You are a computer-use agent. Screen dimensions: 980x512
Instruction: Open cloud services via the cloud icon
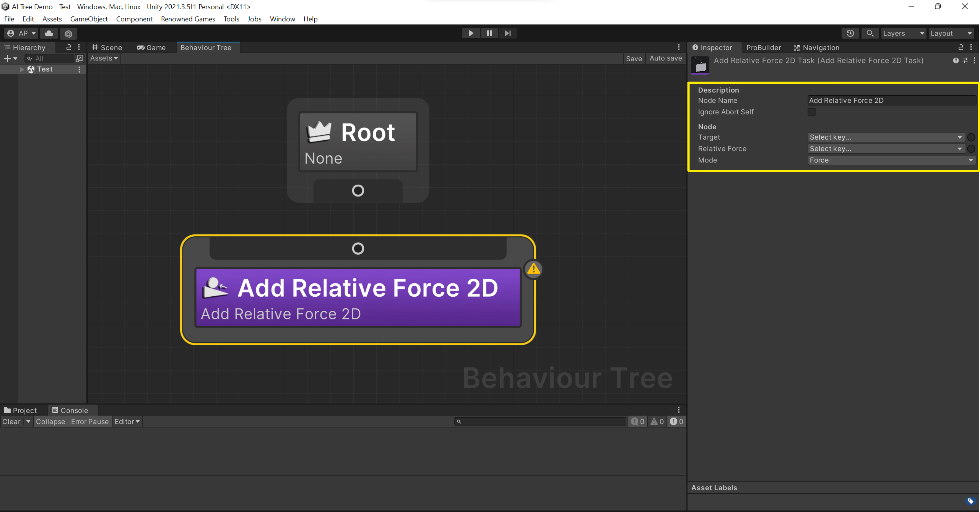click(49, 33)
